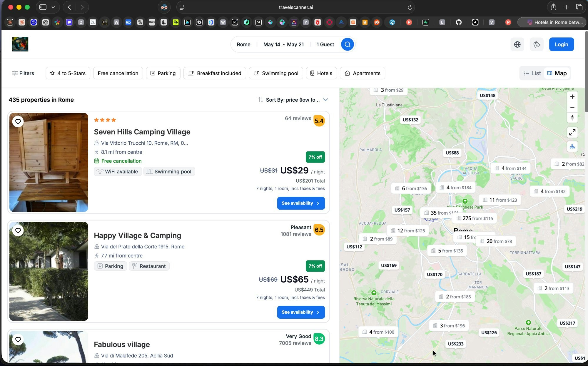
Task: Open the currency tag icon
Action: (x=537, y=44)
